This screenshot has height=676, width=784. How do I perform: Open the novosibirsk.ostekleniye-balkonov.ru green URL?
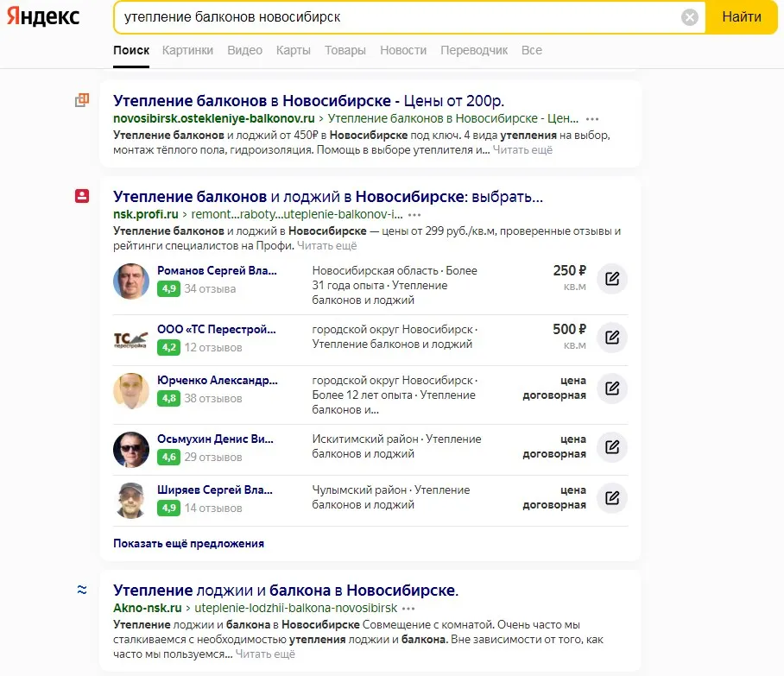pyautogui.click(x=214, y=118)
